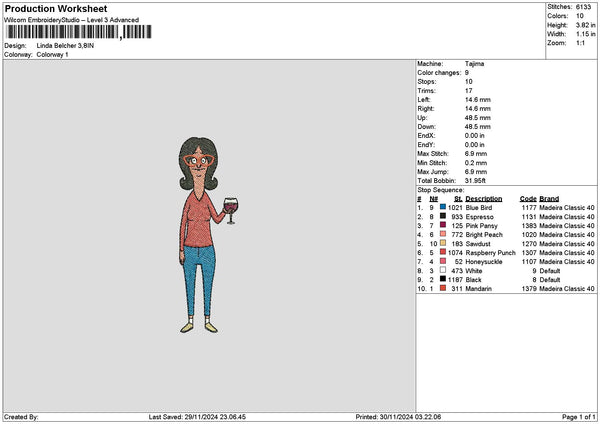Screen dimensions: 600x424
Task: Click the Production Worksheet title
Action: 56,9
